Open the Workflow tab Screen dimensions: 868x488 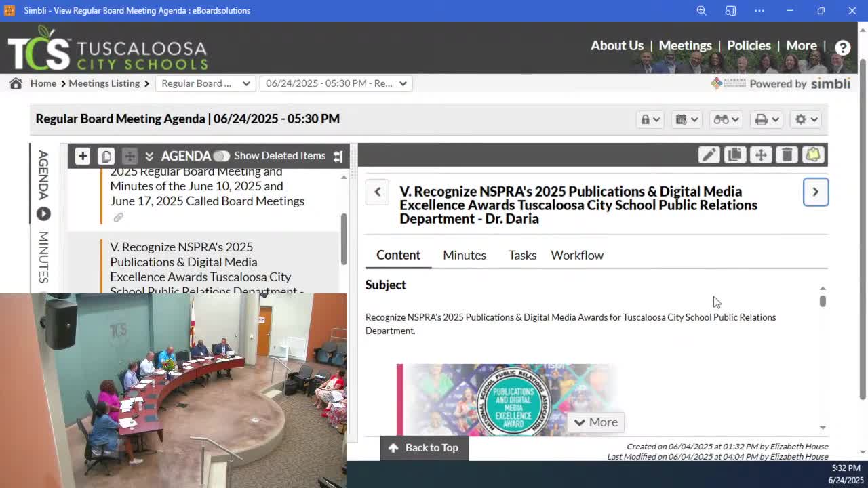(576, 255)
